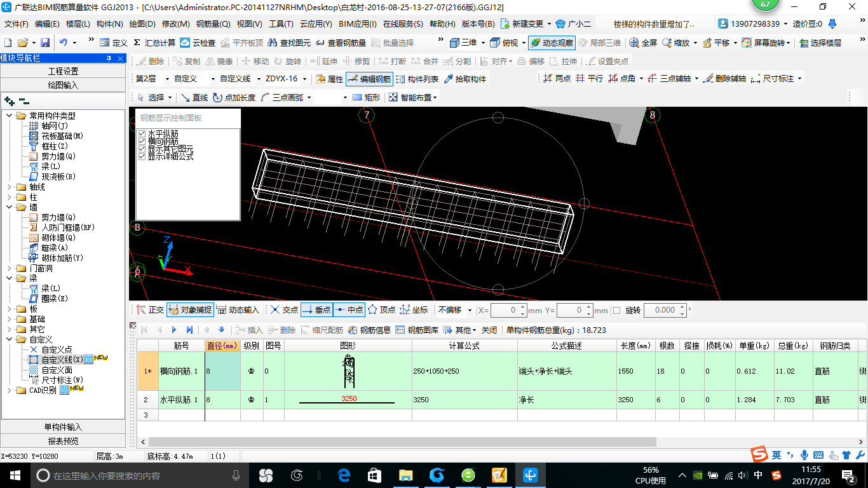Screen dimensions: 868x488
Task: Save the project with the floppy icon
Action: point(45,43)
